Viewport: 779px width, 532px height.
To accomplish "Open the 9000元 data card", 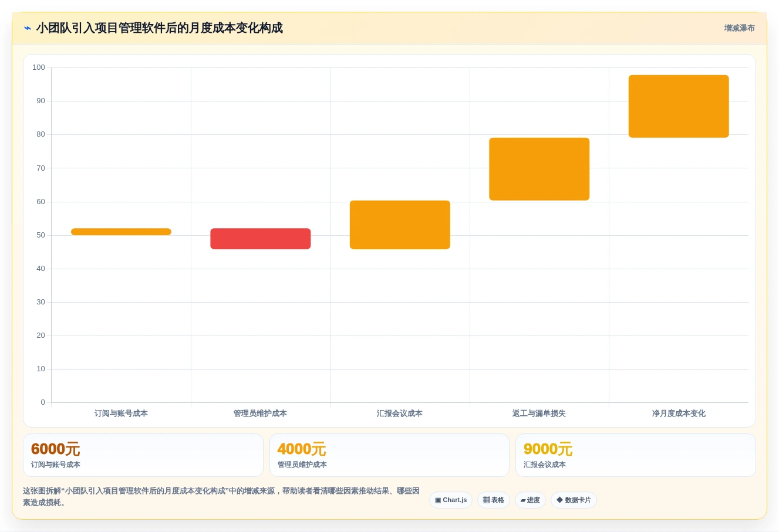I will tap(636, 455).
